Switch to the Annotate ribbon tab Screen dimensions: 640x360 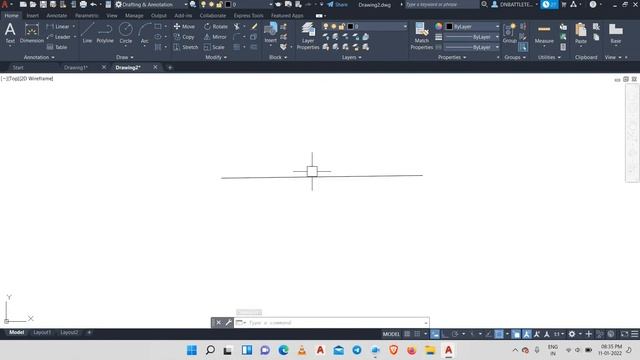click(57, 16)
